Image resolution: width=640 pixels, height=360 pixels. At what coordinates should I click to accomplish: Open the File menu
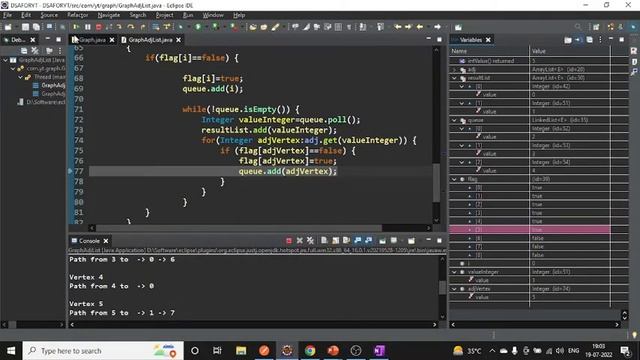click(7, 15)
